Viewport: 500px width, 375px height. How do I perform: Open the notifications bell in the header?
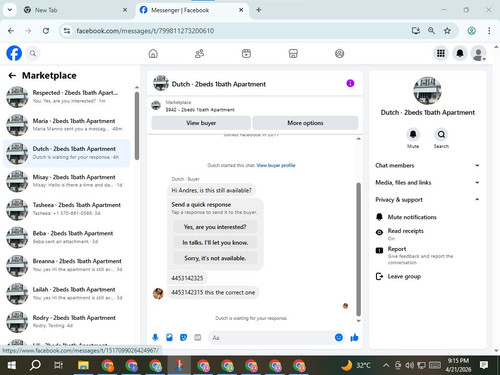tap(460, 53)
